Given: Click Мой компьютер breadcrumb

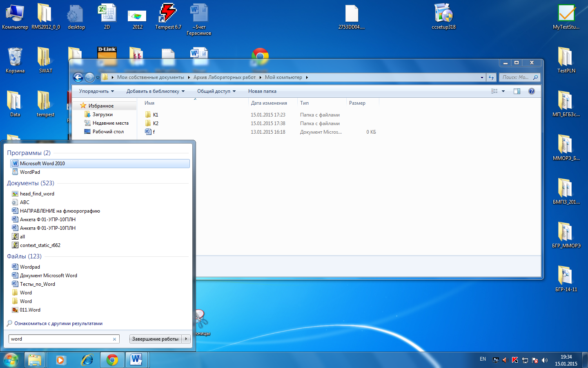Looking at the screenshot, I should (283, 77).
